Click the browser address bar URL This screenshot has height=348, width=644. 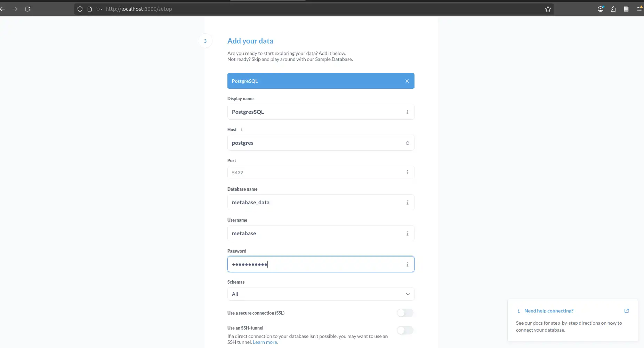point(139,9)
